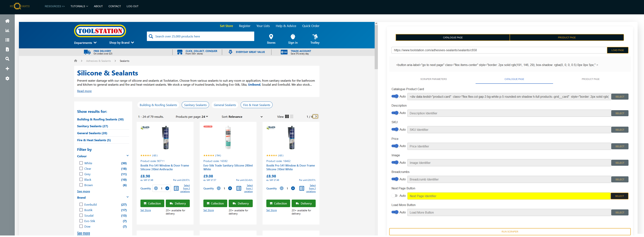Tick the Black colour filter checkbox
The image size is (644, 237).
81,180
